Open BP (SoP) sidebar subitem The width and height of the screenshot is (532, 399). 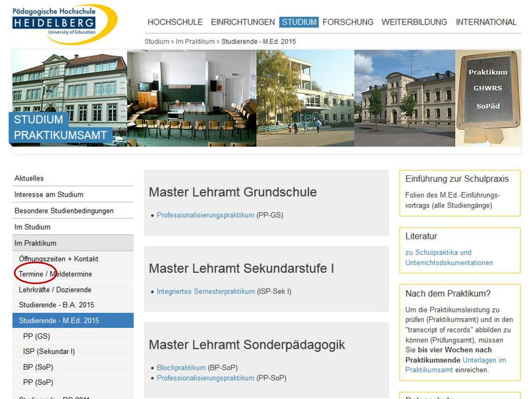(73, 367)
